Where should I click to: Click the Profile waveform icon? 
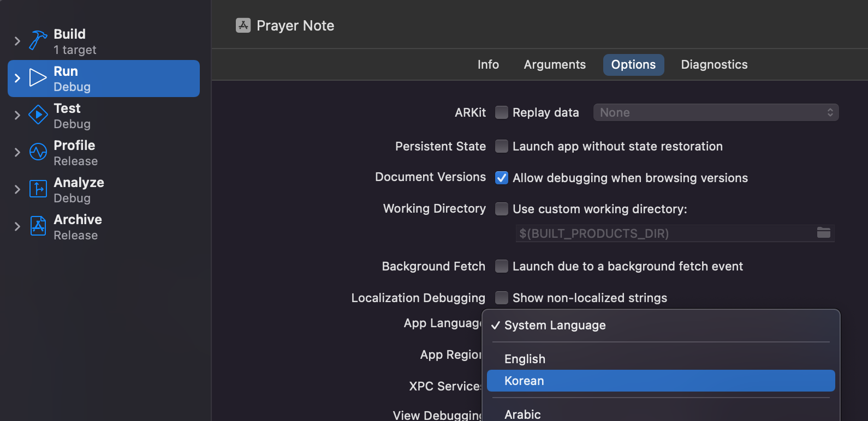[x=38, y=152]
